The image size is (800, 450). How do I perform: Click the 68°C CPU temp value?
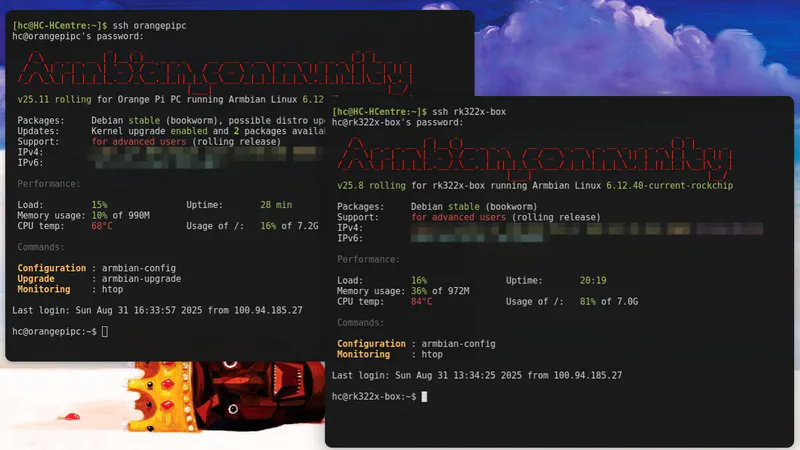pos(102,226)
